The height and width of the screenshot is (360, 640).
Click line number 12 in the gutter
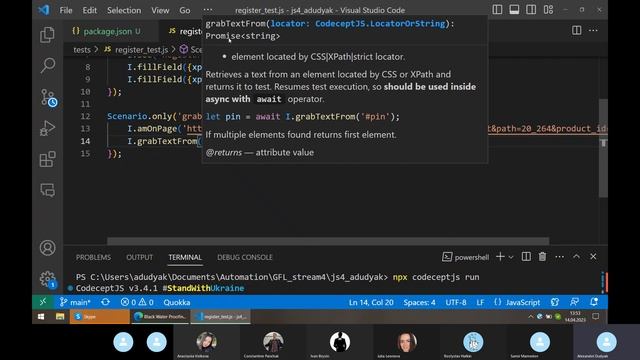(85, 116)
